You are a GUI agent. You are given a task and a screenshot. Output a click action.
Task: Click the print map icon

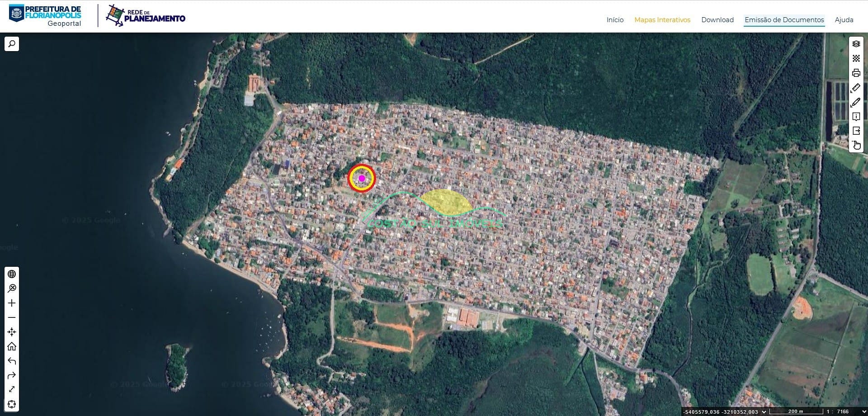(x=856, y=73)
